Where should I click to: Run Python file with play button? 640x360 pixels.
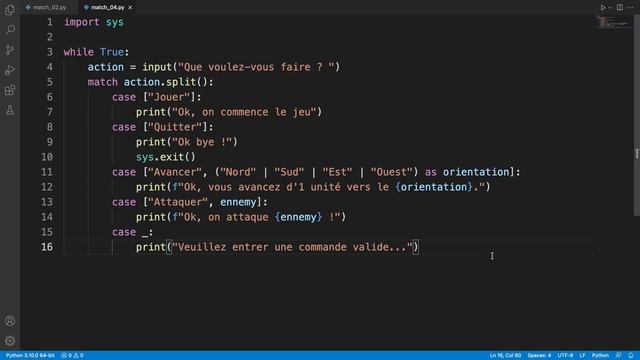pyautogui.click(x=602, y=7)
